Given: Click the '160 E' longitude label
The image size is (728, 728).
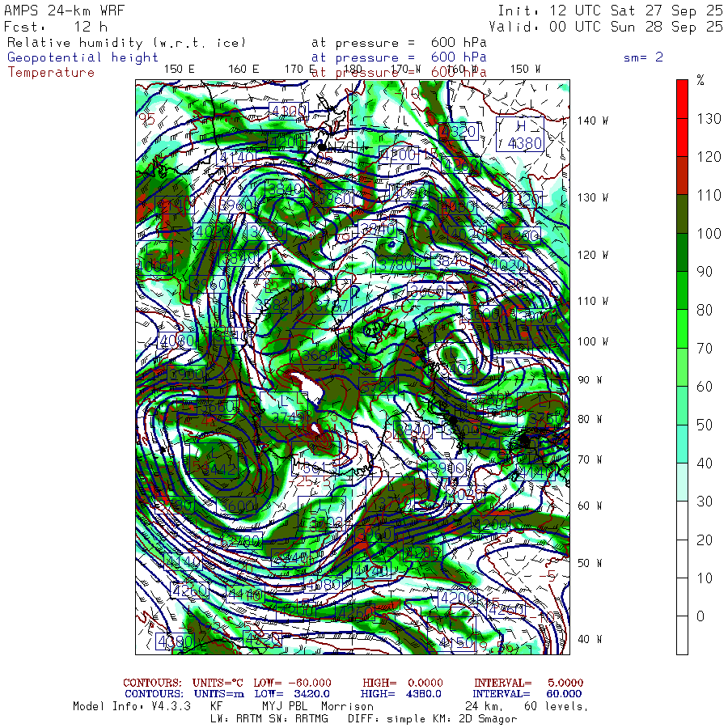Looking at the screenshot, I should coord(243,70).
